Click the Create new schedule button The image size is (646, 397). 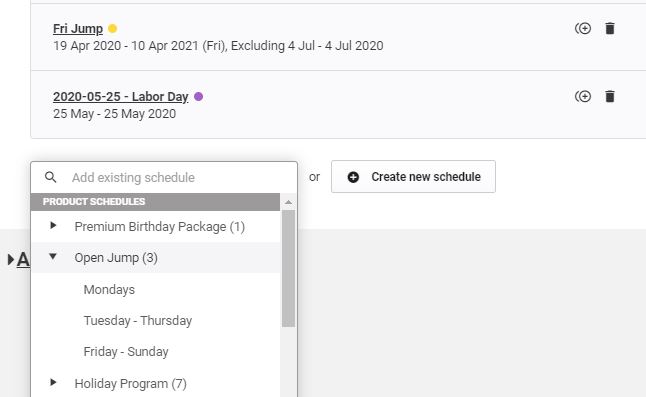click(413, 177)
